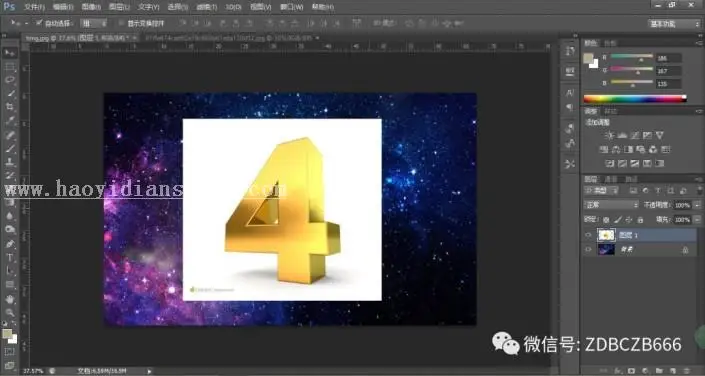Add a Color Balance adjustment

[x=616, y=149]
